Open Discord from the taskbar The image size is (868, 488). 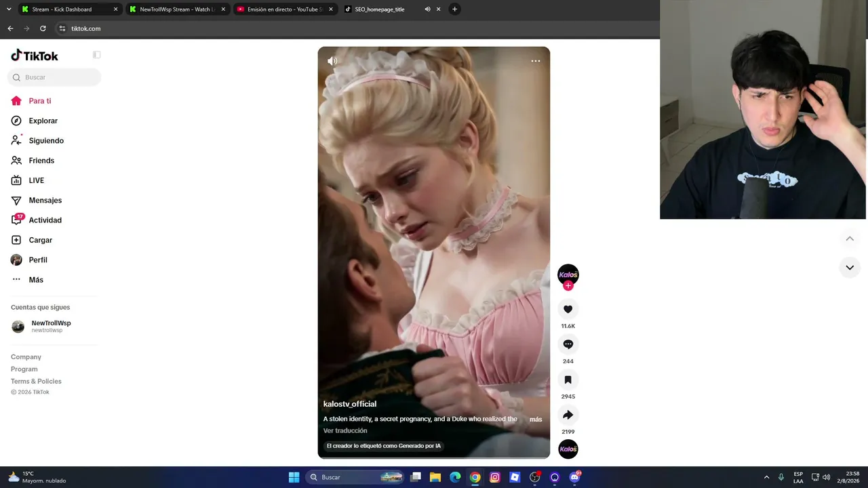click(x=574, y=477)
